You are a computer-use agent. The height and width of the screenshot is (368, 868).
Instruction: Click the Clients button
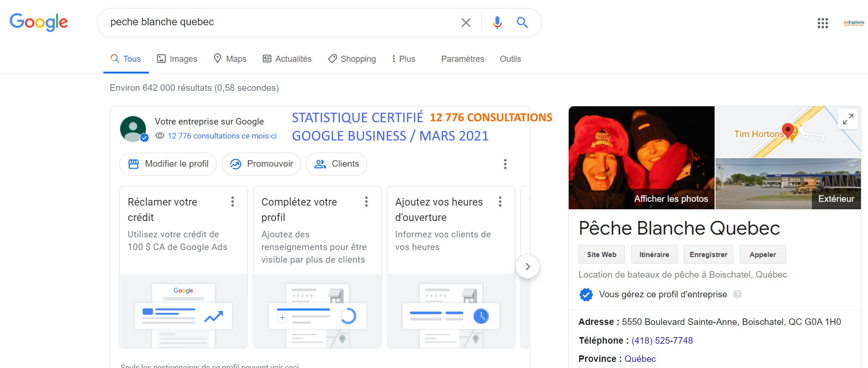[336, 164]
